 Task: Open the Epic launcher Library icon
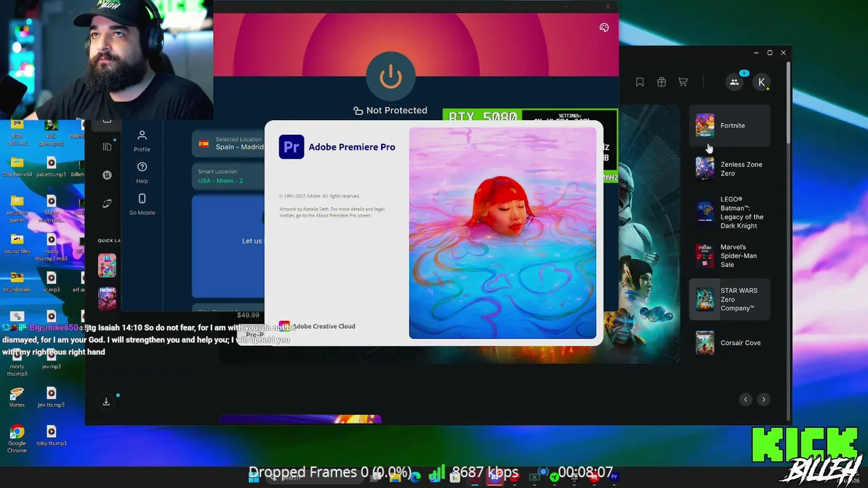[x=106, y=147]
